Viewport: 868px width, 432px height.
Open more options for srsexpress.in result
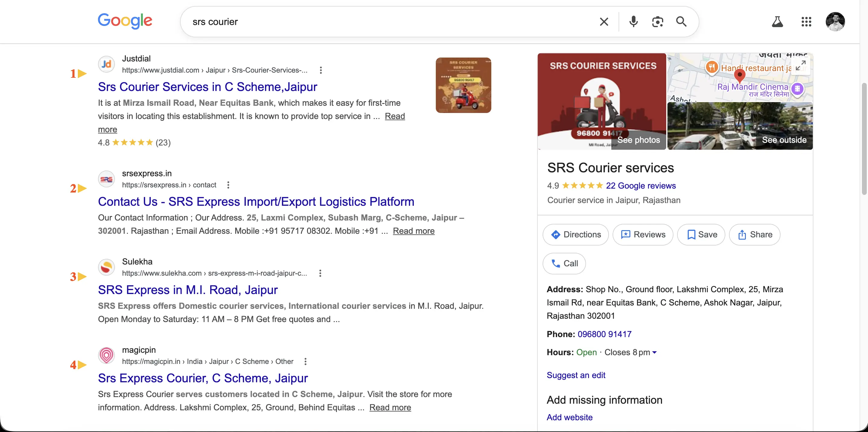click(x=228, y=185)
